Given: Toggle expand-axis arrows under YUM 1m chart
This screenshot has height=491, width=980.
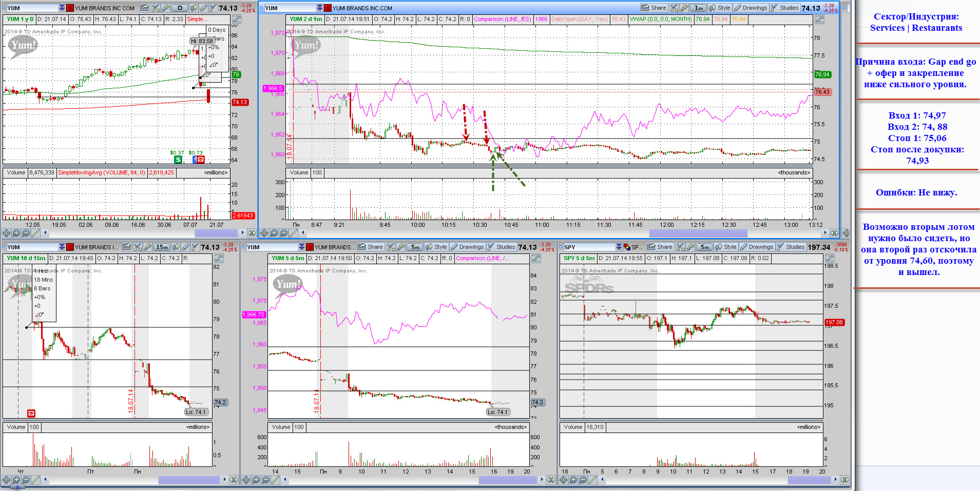Looking at the screenshot, I should point(834,233).
